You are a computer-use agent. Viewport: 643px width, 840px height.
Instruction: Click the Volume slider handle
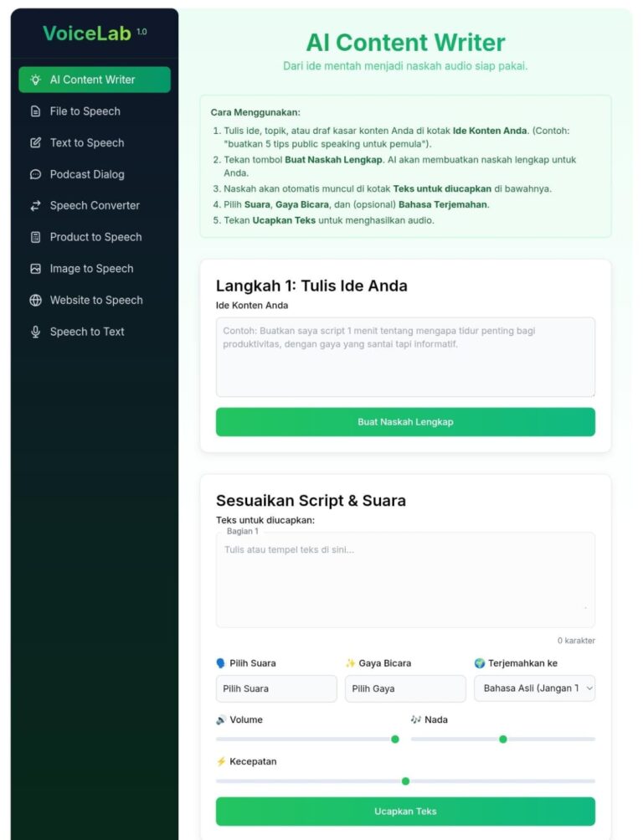(x=395, y=739)
